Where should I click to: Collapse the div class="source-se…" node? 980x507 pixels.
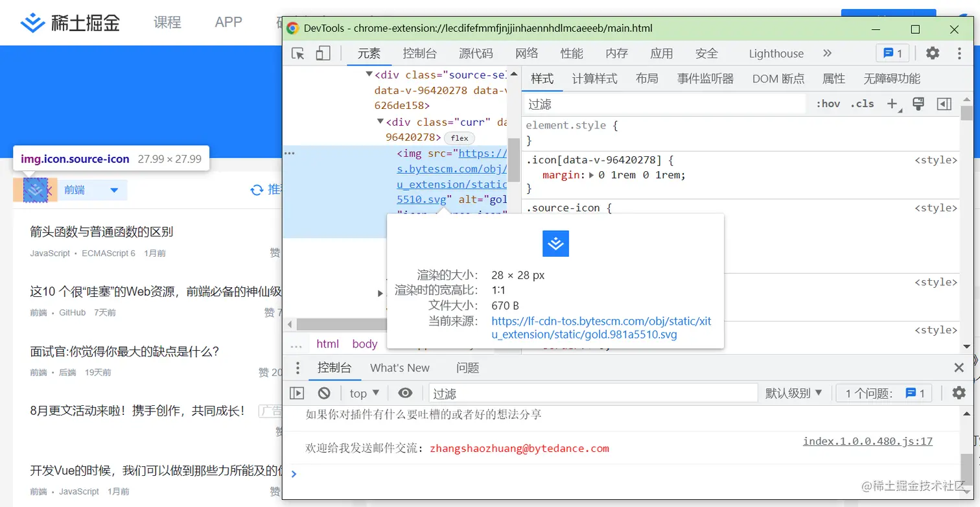[369, 75]
